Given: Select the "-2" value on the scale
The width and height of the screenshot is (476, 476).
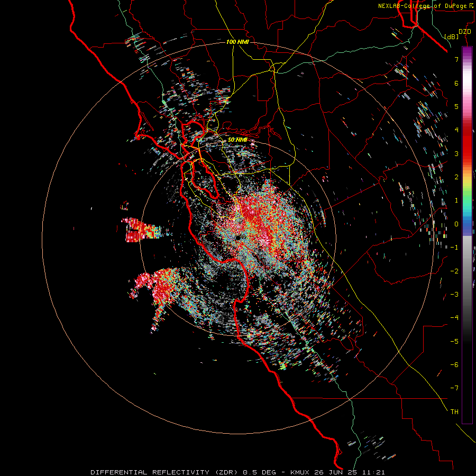Looking at the screenshot, I should pyautogui.click(x=454, y=271).
